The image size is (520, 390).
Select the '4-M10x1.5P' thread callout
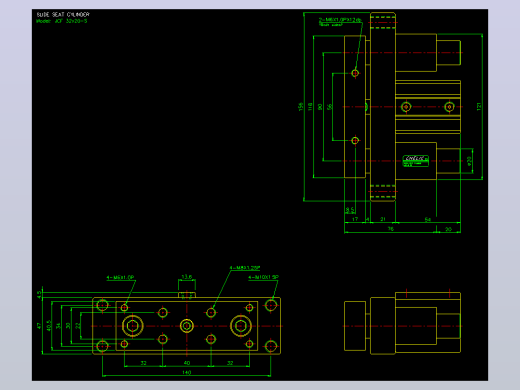(263, 277)
